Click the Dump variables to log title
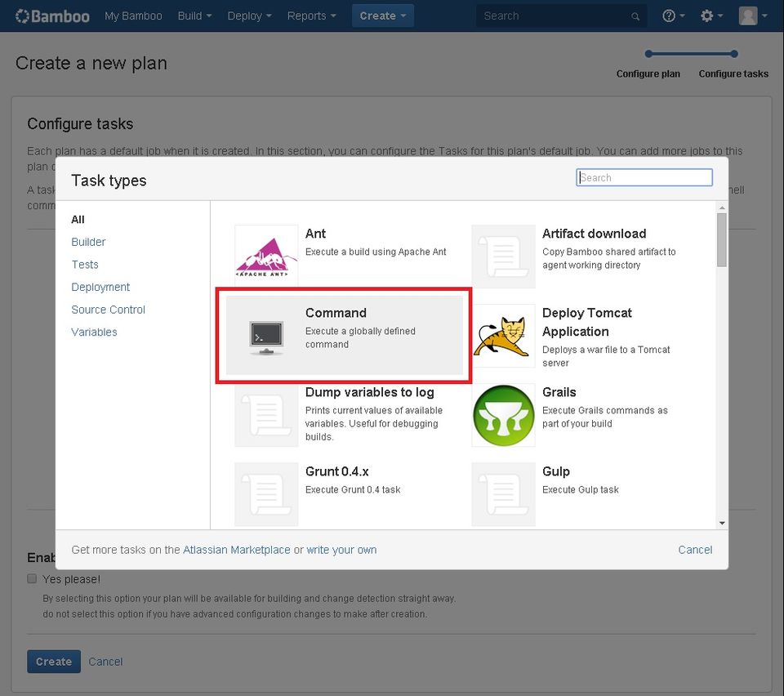784x696 pixels. (x=369, y=392)
